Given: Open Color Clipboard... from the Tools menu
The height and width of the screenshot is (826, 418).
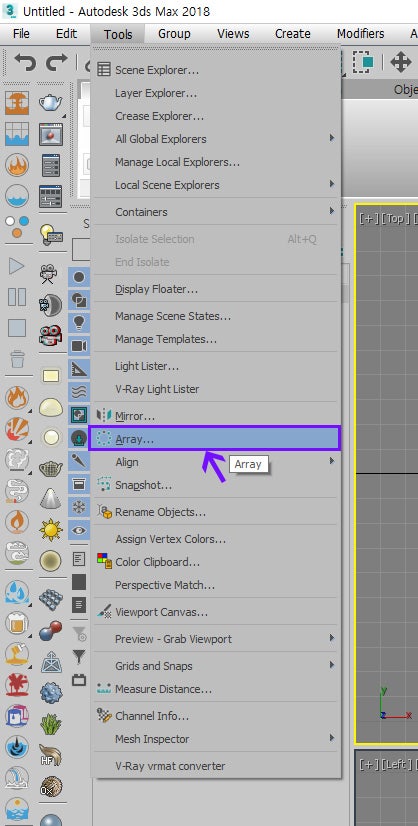Looking at the screenshot, I should 216,562.
